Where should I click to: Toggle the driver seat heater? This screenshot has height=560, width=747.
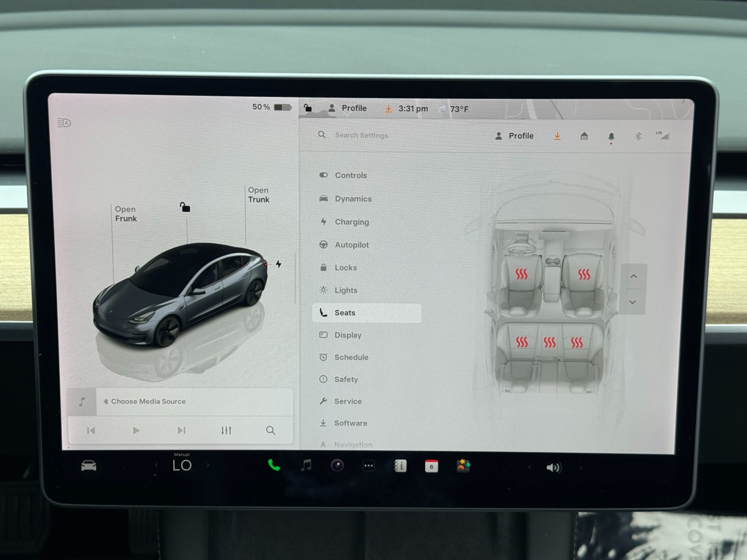click(x=521, y=274)
